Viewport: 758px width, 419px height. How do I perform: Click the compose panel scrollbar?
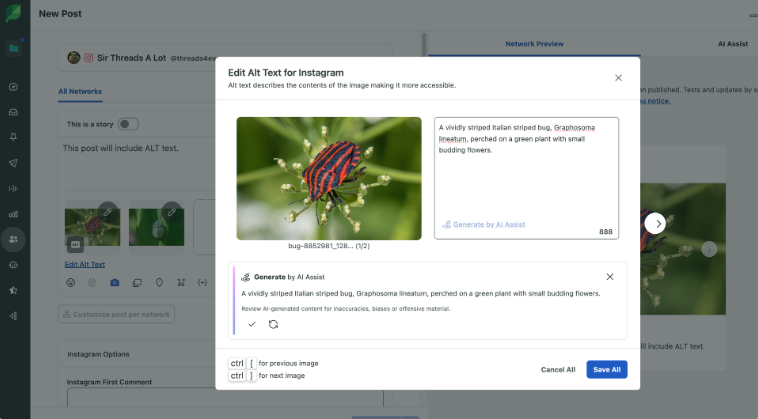[x=424, y=46]
